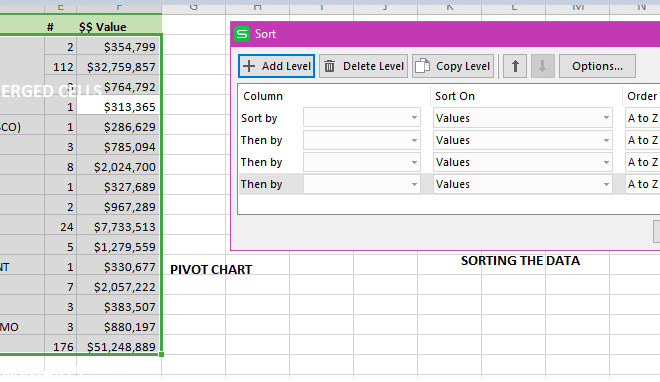660x382 pixels.
Task: Click the selection fill handle at range corner
Action: tap(162, 355)
